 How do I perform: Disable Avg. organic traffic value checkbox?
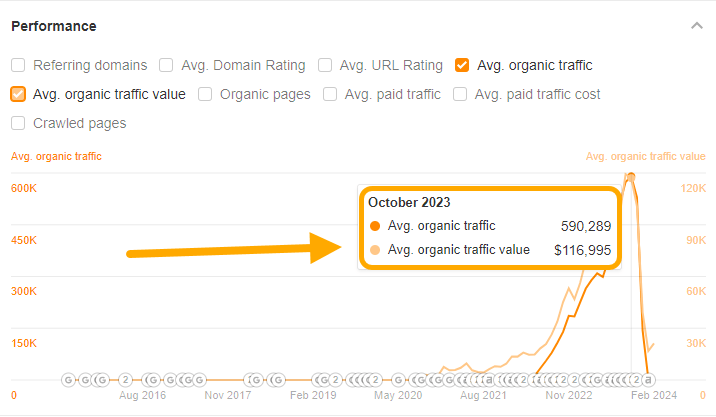click(x=19, y=94)
